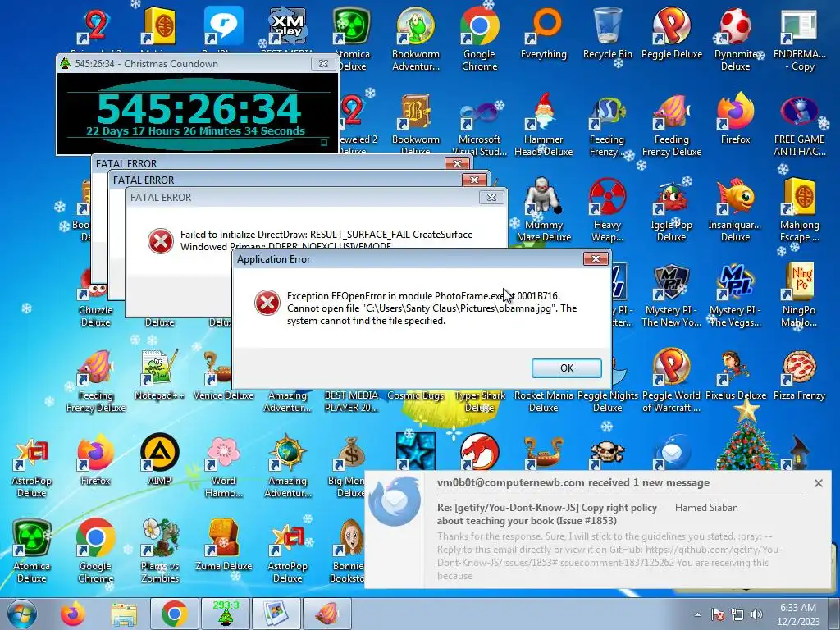Select the Hammer Heads Deluxe shortcut

[543, 125]
